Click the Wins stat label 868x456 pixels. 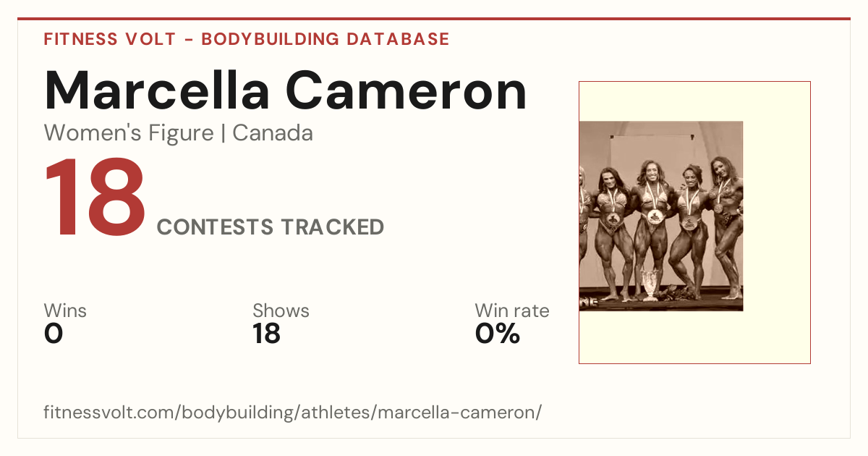[65, 311]
